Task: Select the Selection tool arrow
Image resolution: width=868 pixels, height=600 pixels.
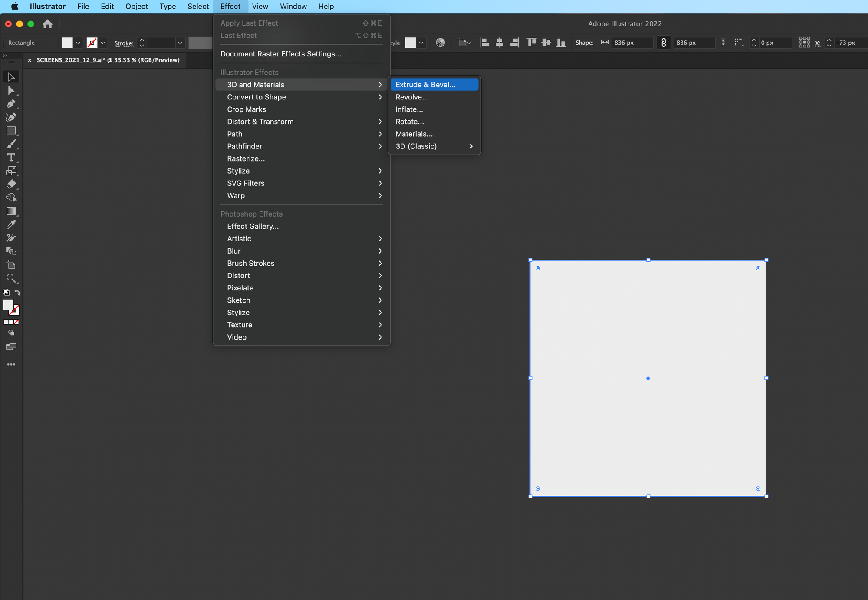Action: tap(11, 77)
